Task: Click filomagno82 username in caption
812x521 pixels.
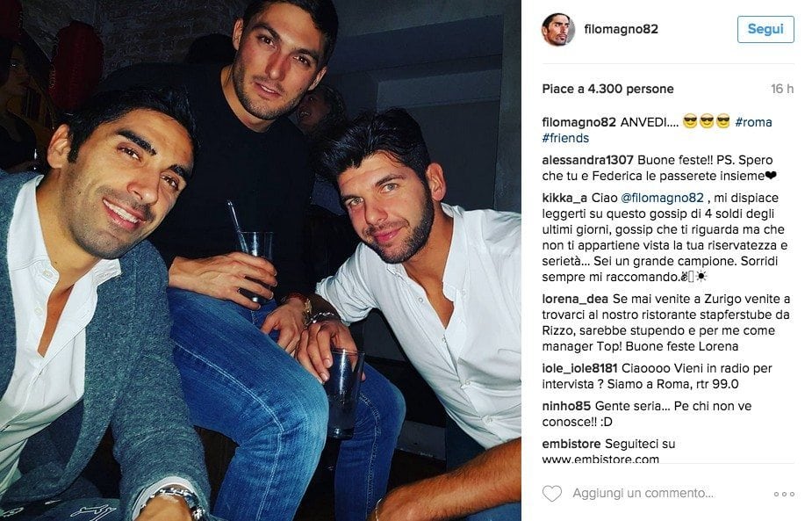Action: [x=578, y=122]
